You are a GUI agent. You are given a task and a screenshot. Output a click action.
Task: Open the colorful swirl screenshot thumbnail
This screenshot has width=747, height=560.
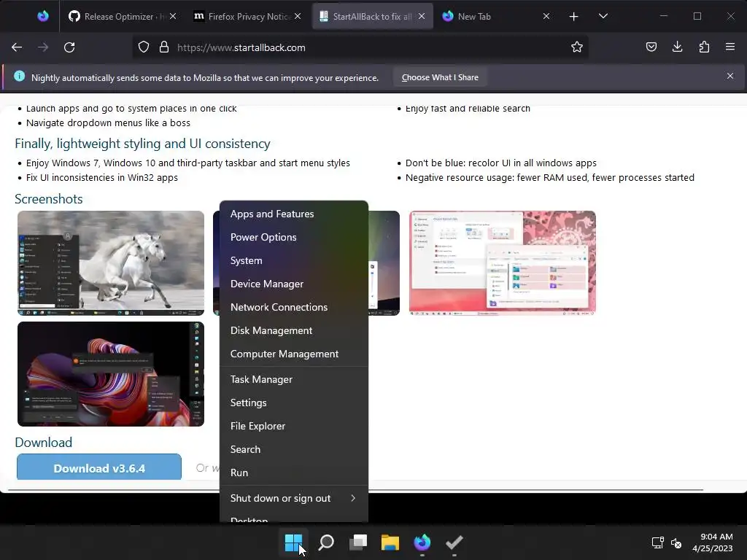(x=111, y=374)
